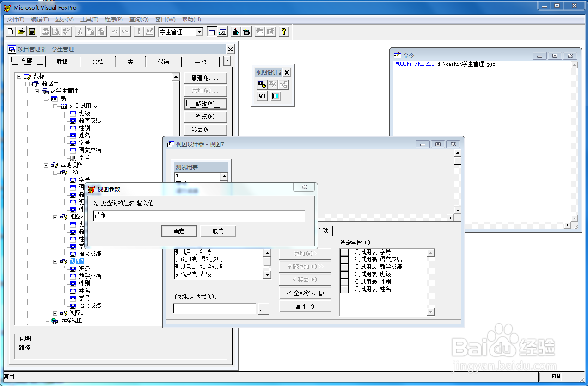Open the 文件(F) menu
588x386 pixels.
point(15,19)
